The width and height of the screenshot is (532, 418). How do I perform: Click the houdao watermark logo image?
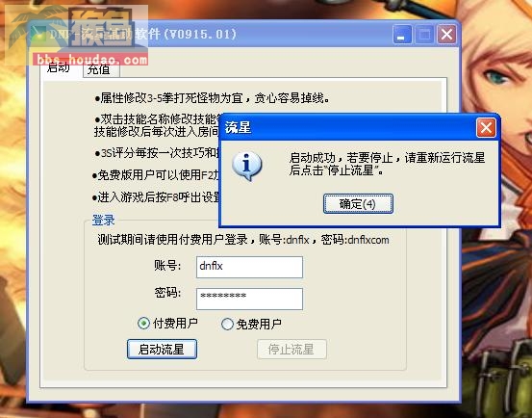[x=76, y=29]
